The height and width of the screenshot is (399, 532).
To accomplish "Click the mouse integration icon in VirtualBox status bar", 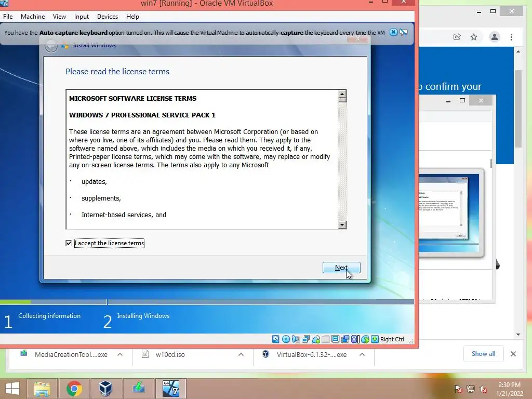I will (365, 339).
